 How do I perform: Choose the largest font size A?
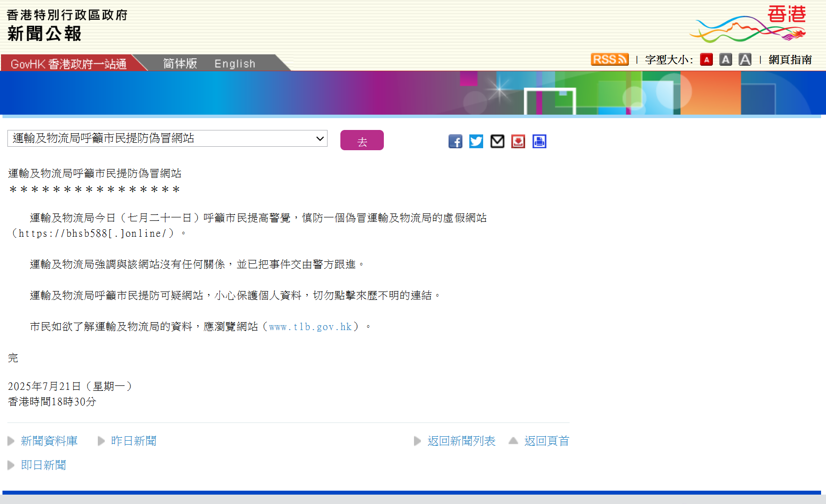[744, 60]
